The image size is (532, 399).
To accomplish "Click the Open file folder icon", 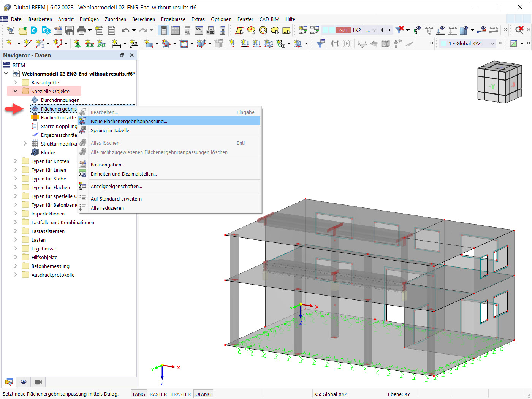I will pos(23,30).
